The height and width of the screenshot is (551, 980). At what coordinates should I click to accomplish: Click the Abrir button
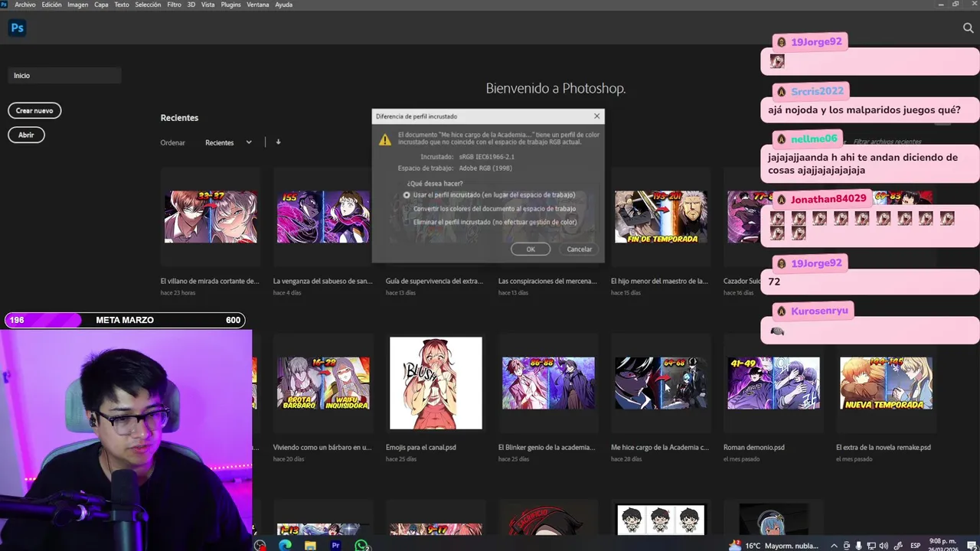click(x=26, y=135)
